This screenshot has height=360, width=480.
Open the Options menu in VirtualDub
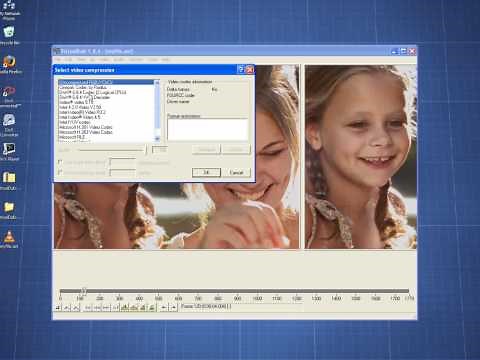coord(136,59)
